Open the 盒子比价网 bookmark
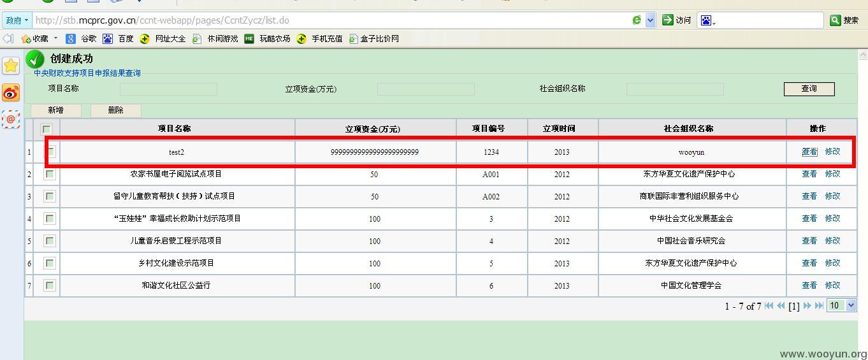Screen dimensions: 868x360 (x=374, y=39)
